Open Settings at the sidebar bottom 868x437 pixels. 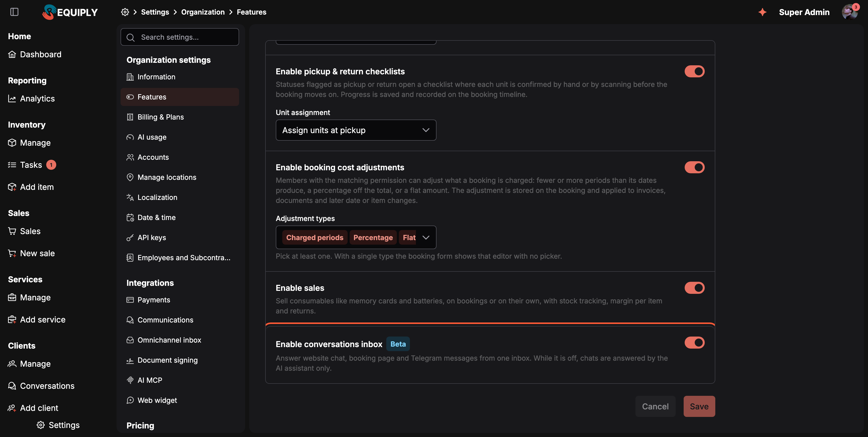58,425
